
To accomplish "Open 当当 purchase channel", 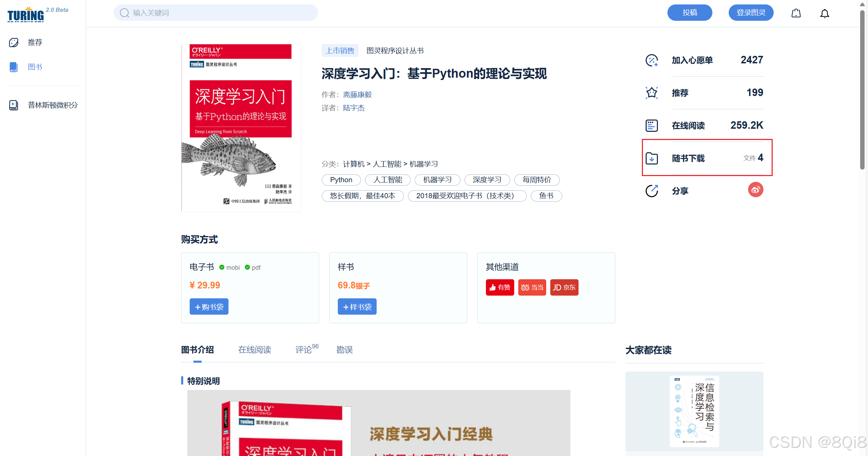I will click(532, 287).
